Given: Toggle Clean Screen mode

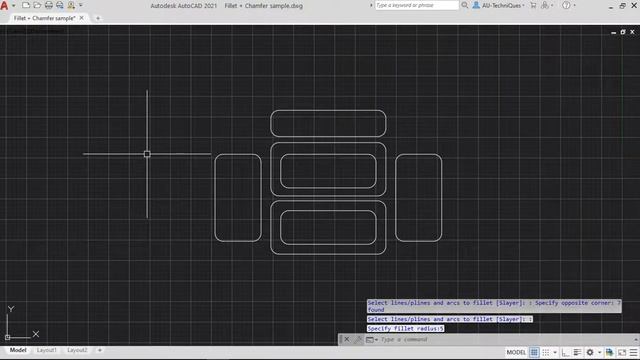Looking at the screenshot, I should coord(622,352).
